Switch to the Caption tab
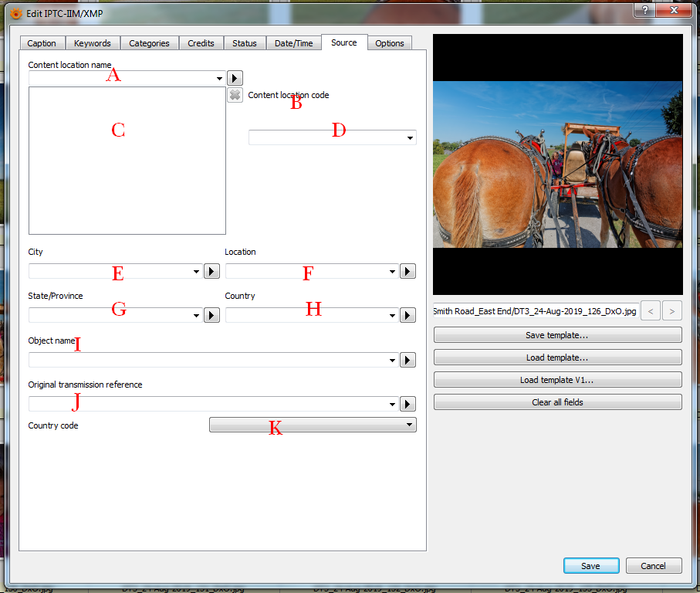This screenshot has height=593, width=700. (42, 43)
